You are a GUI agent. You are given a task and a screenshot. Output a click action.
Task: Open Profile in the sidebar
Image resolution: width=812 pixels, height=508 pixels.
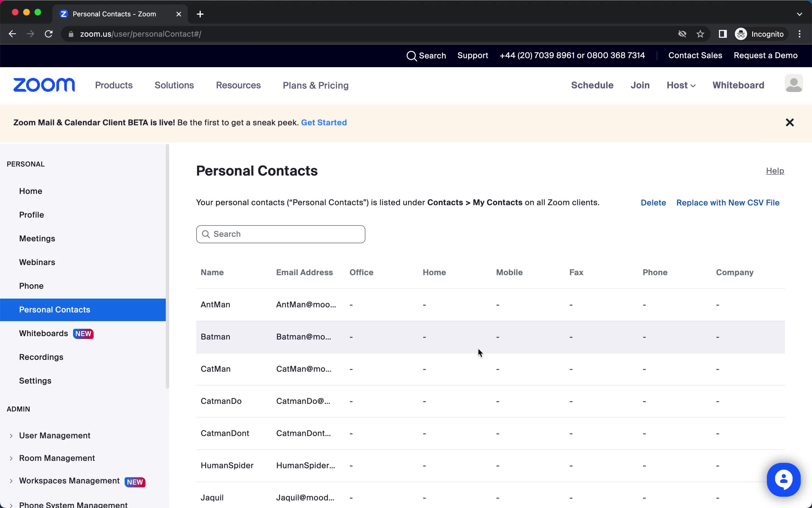coord(32,215)
